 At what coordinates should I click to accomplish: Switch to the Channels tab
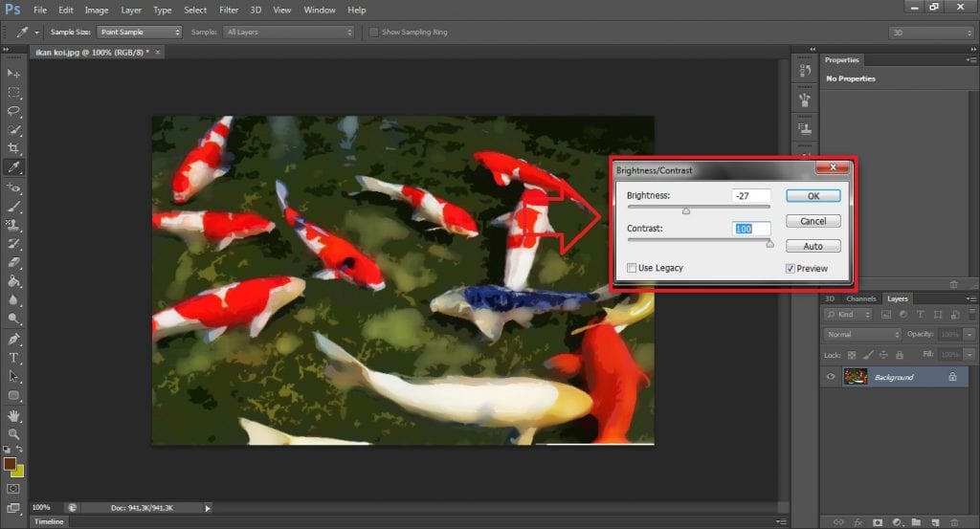(x=860, y=298)
